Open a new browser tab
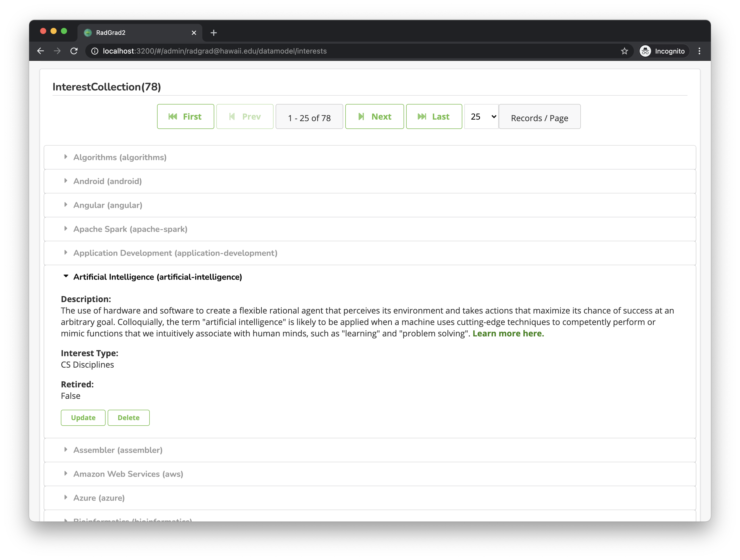 (214, 32)
